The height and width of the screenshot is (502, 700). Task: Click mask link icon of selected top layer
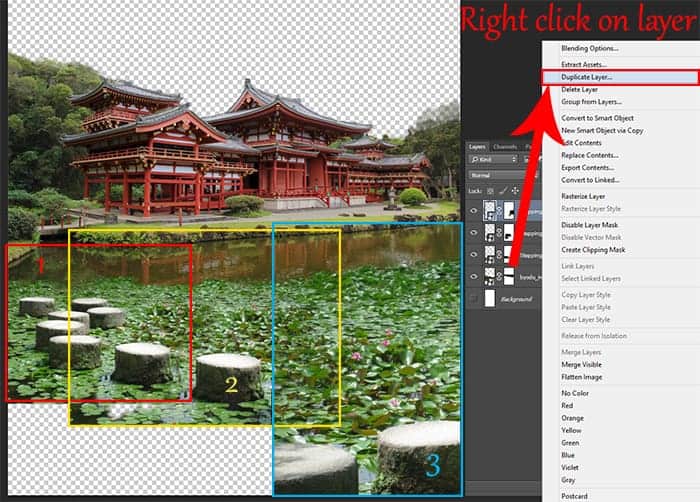click(500, 211)
